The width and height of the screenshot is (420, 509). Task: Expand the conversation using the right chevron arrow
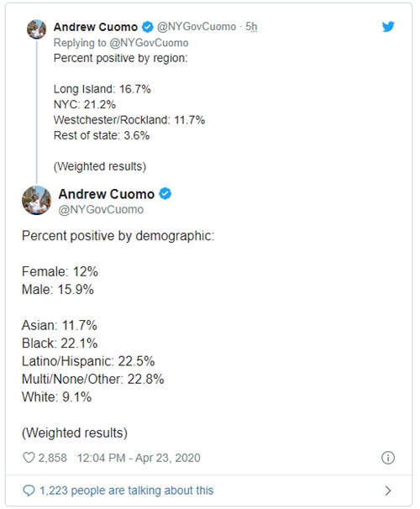[x=388, y=491]
